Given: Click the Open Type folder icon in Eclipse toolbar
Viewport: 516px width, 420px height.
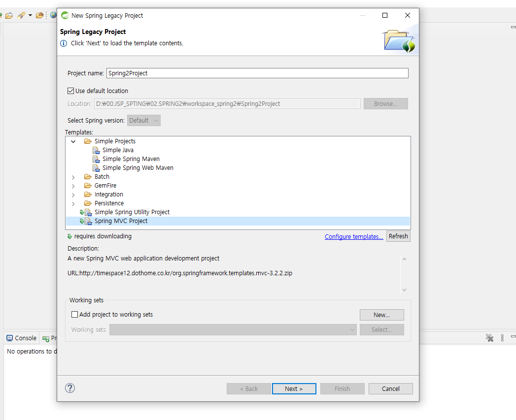Looking at the screenshot, I should (x=9, y=15).
